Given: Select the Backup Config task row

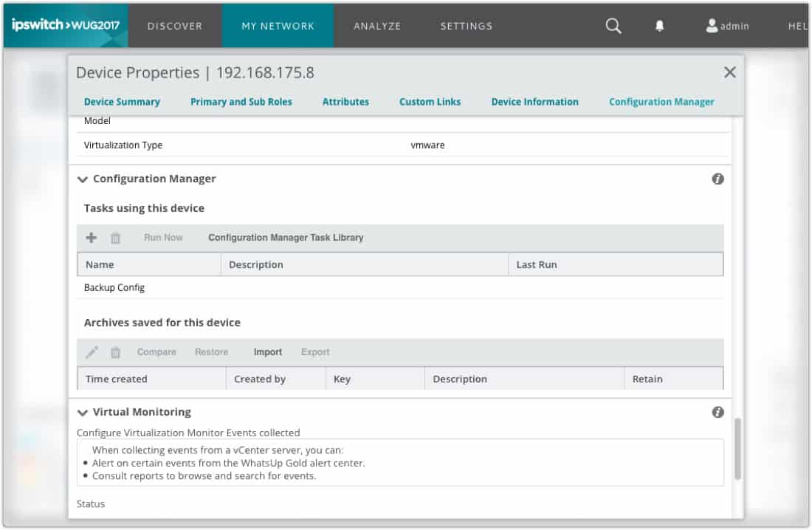Looking at the screenshot, I should [x=114, y=288].
